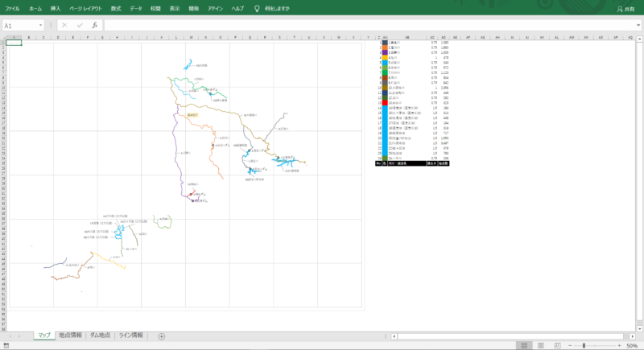This screenshot has width=644, height=350.
Task: Click the zoom slider handle
Action: point(584,345)
